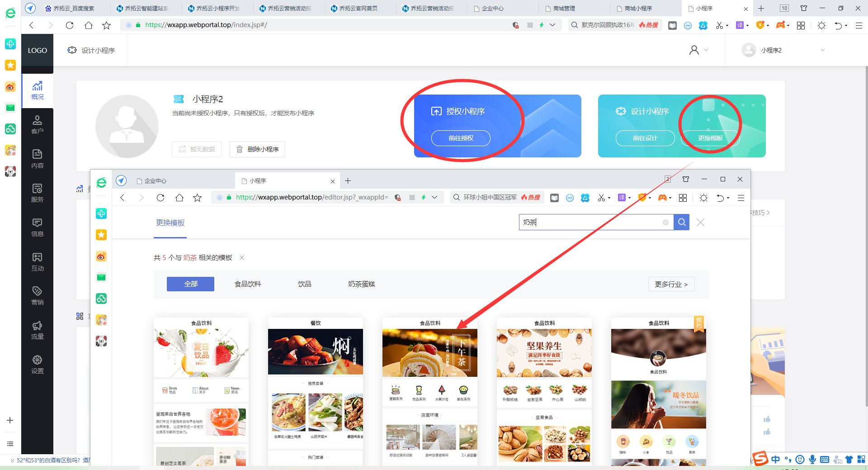Click the 前往授权 authorization button
This screenshot has height=470, width=868.
[x=462, y=138]
